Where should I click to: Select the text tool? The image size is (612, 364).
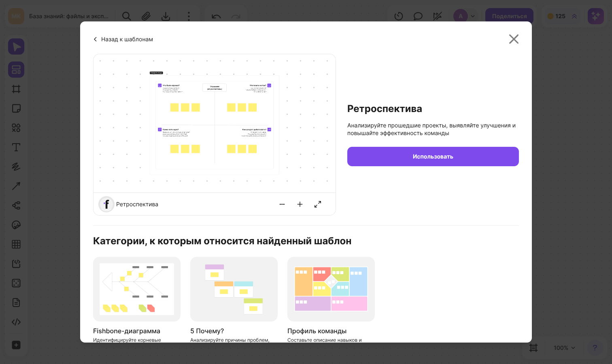[x=16, y=147]
